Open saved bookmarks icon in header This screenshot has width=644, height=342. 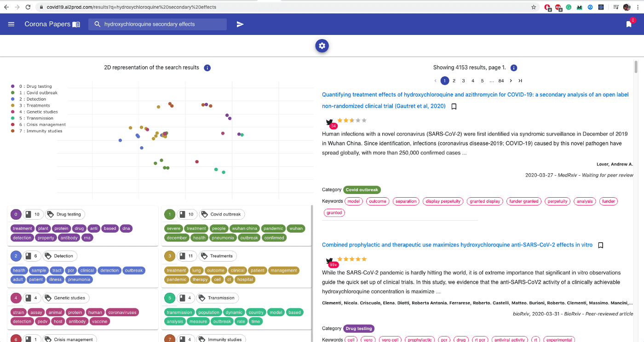629,24
